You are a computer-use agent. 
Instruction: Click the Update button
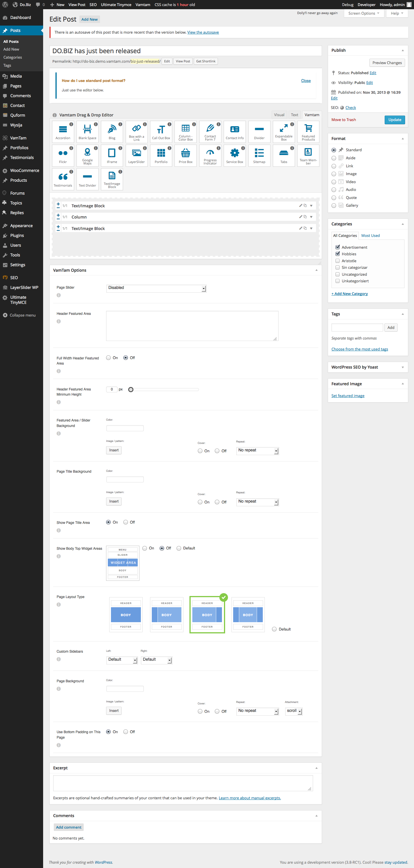(395, 120)
